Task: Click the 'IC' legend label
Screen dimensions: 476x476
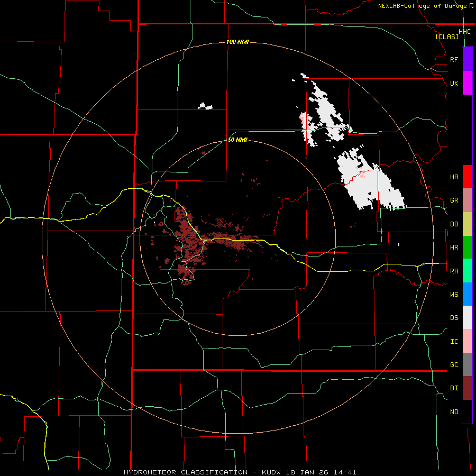Action: pyautogui.click(x=454, y=342)
